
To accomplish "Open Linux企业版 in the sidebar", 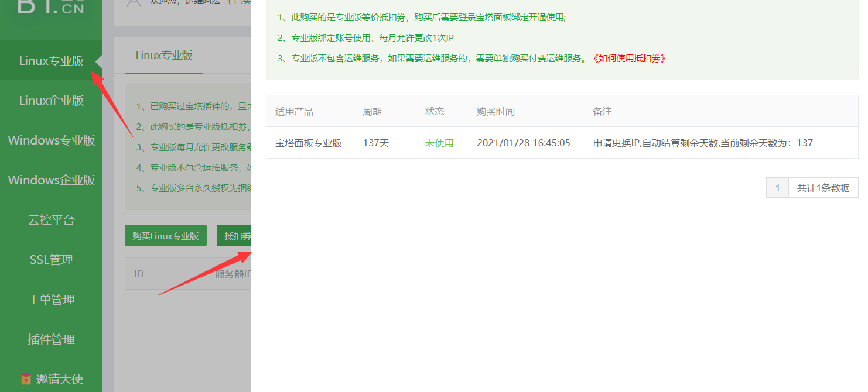I will tap(52, 101).
